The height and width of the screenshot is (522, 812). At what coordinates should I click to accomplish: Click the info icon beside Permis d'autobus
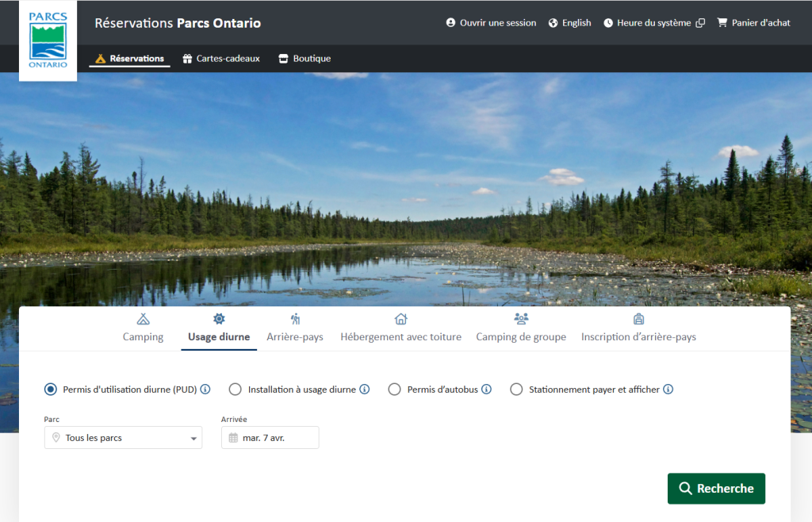486,389
